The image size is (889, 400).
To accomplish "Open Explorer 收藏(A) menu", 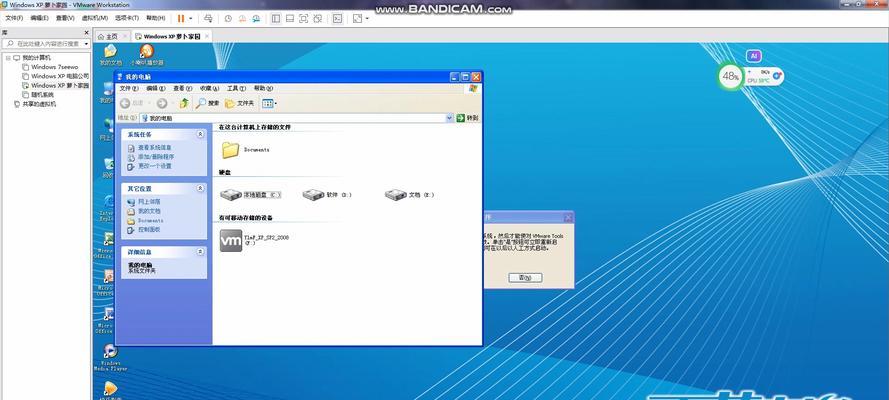I will (209, 88).
